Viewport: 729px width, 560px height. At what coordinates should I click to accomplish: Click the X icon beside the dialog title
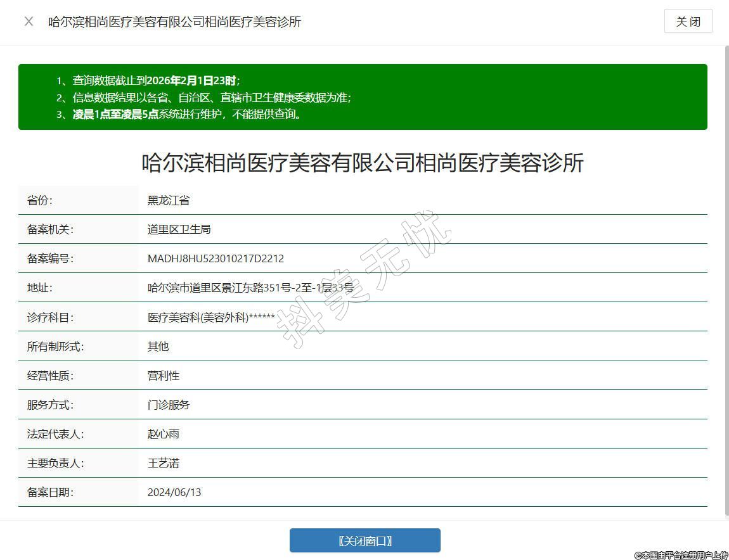29,22
